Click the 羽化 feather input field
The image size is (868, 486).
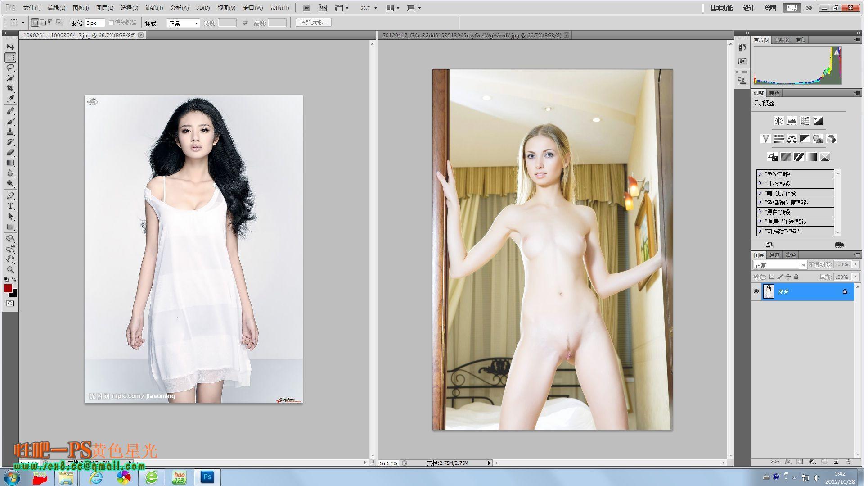click(95, 23)
